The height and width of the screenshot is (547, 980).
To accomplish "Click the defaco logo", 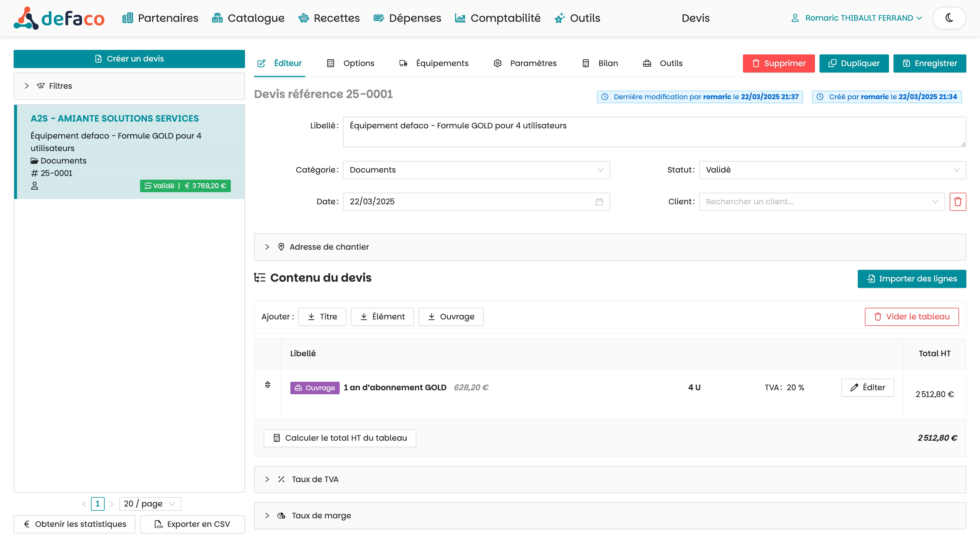I will tap(59, 18).
